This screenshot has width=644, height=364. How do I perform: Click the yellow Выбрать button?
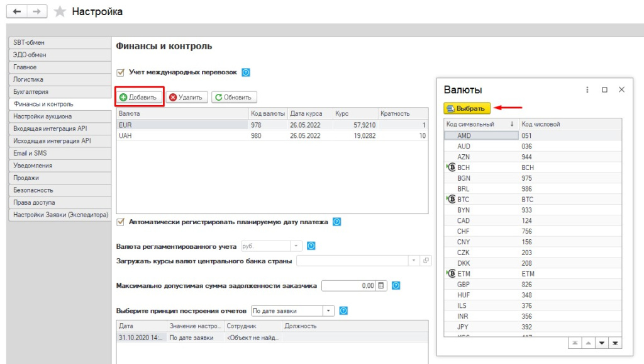pos(467,108)
